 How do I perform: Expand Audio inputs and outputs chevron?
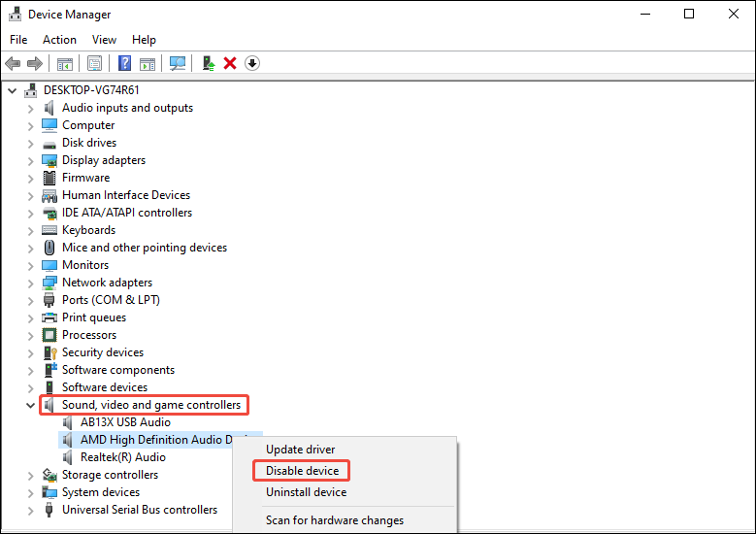click(30, 109)
